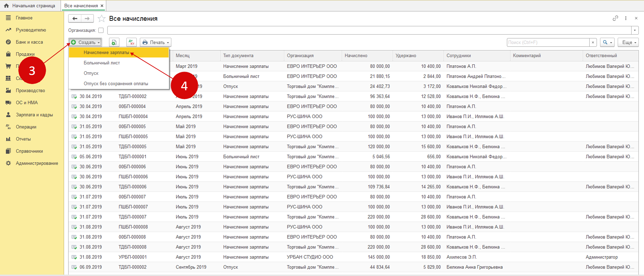Screen dimensions: 644x276
Task: Sort by the Комментарий column header
Action: (x=546, y=55)
